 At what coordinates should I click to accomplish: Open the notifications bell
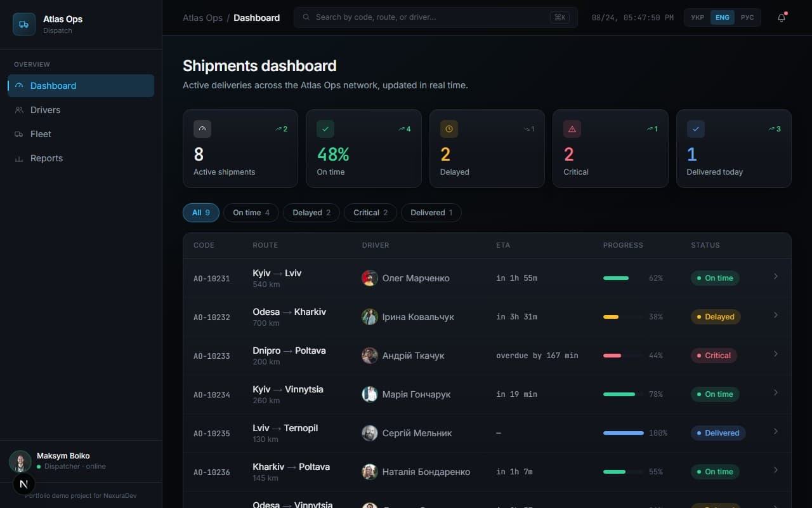point(782,18)
